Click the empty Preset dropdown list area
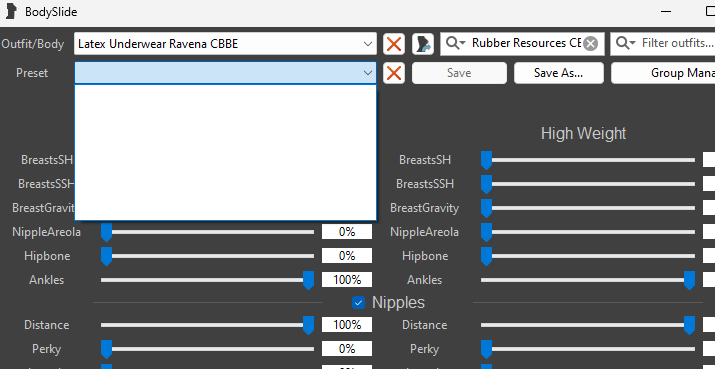The height and width of the screenshot is (369, 715). click(x=226, y=152)
